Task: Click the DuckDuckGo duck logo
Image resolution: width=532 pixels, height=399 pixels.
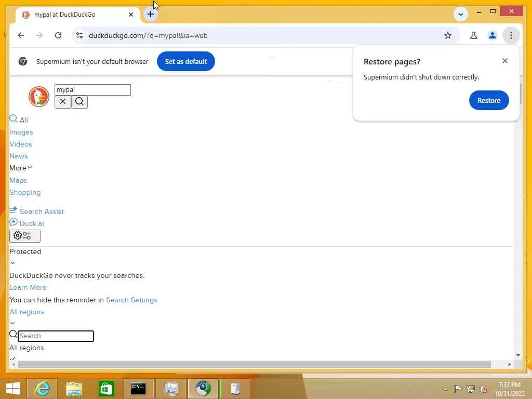Action: [x=39, y=97]
